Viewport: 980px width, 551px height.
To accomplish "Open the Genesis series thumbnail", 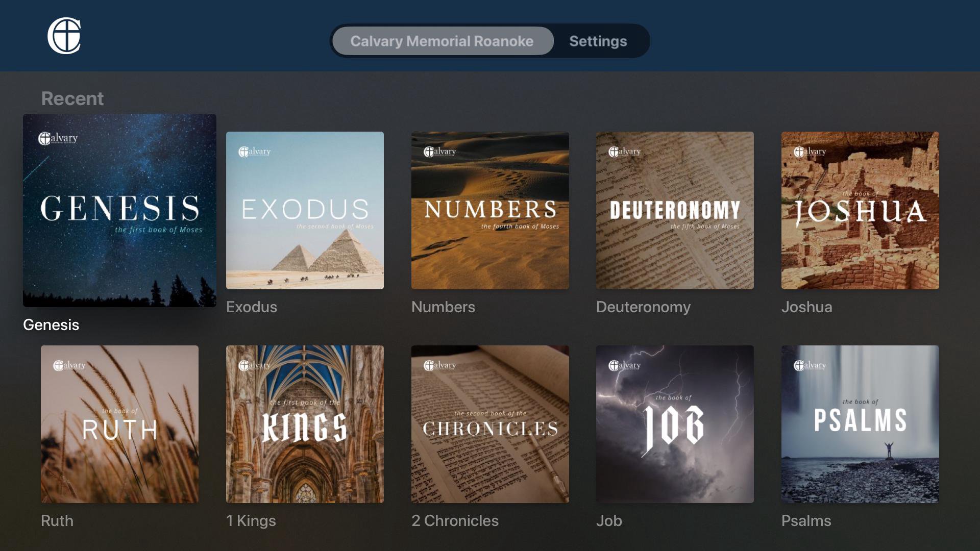I will (119, 210).
